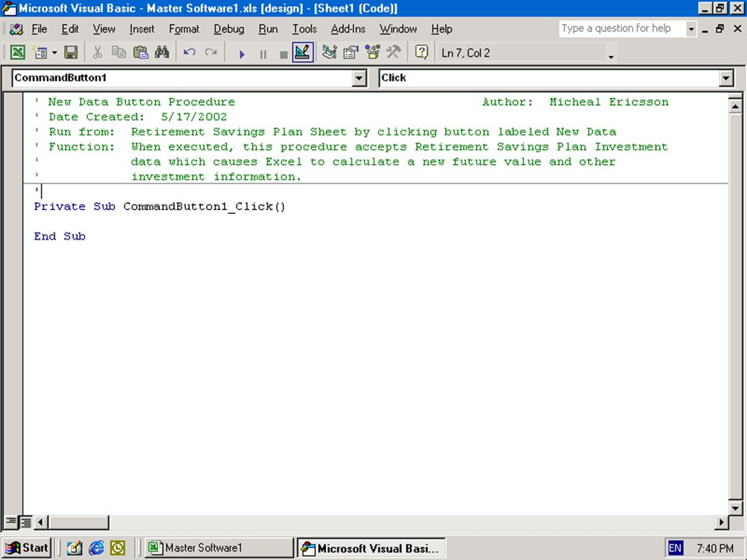Open Find with the binoculars icon
Screen dimensions: 747x560
(x=162, y=52)
